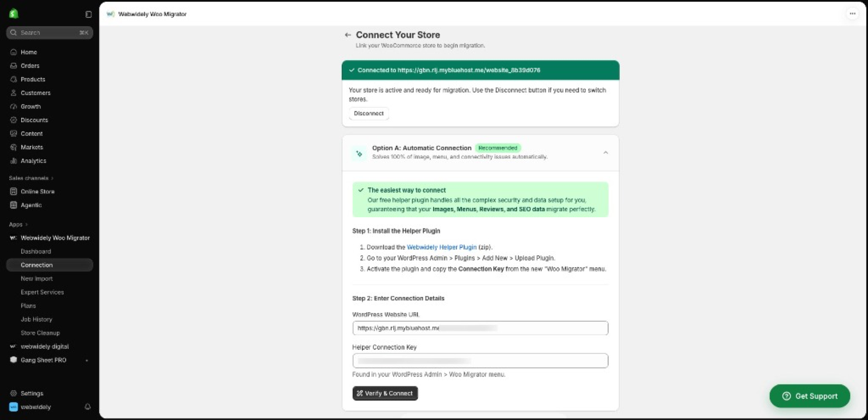This screenshot has width=868, height=420.
Task: Open New Import page
Action: [x=37, y=278]
